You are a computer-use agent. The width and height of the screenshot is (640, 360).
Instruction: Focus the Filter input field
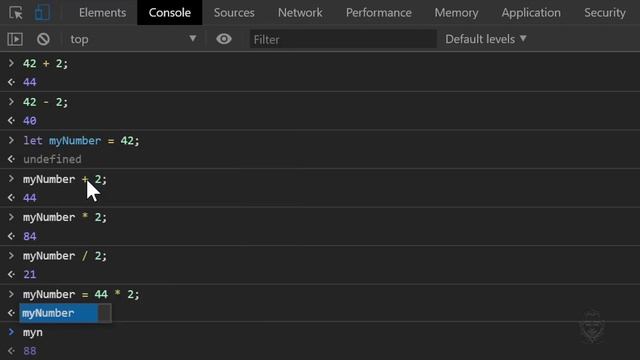point(343,39)
